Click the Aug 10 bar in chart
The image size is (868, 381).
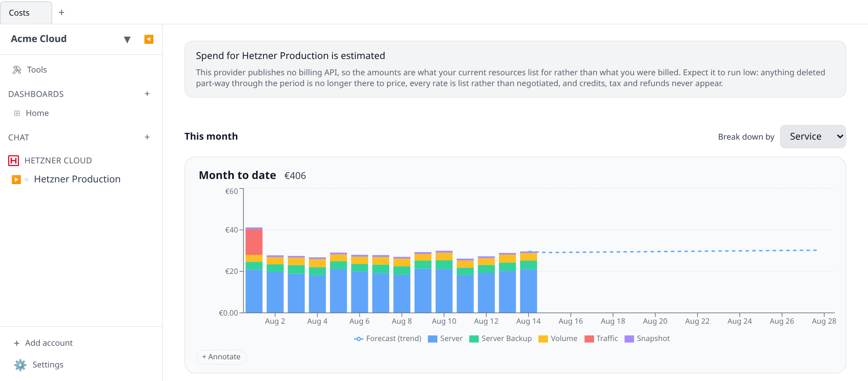click(444, 282)
